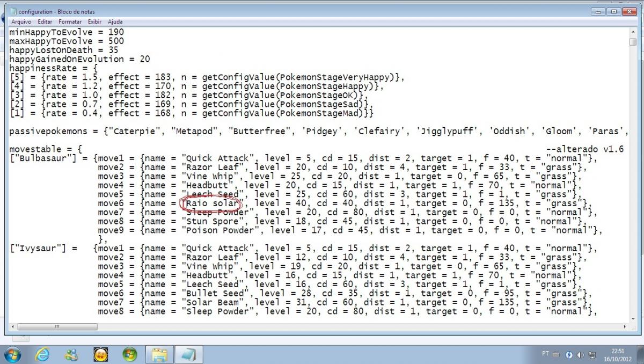The height and width of the screenshot is (364, 644).
Task: Open the volume speaker tray icon
Action: click(580, 355)
